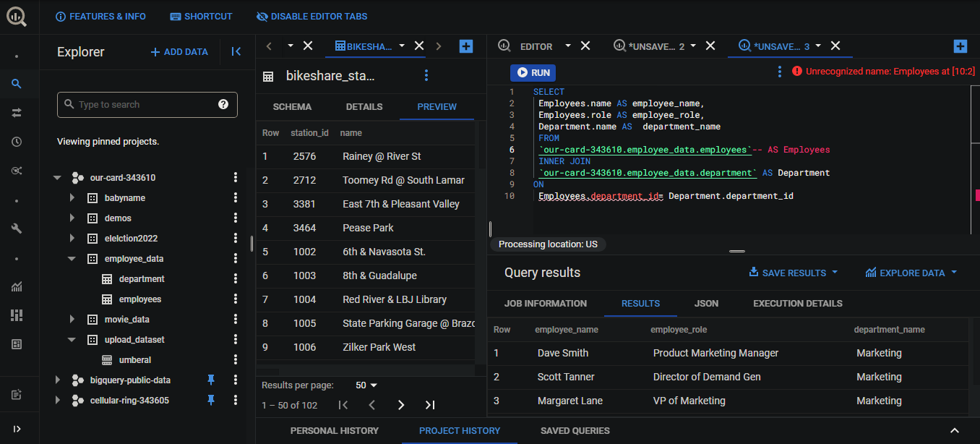Expand the left navigation menu arrow
Viewport: 980px width, 444px height.
[x=17, y=429]
